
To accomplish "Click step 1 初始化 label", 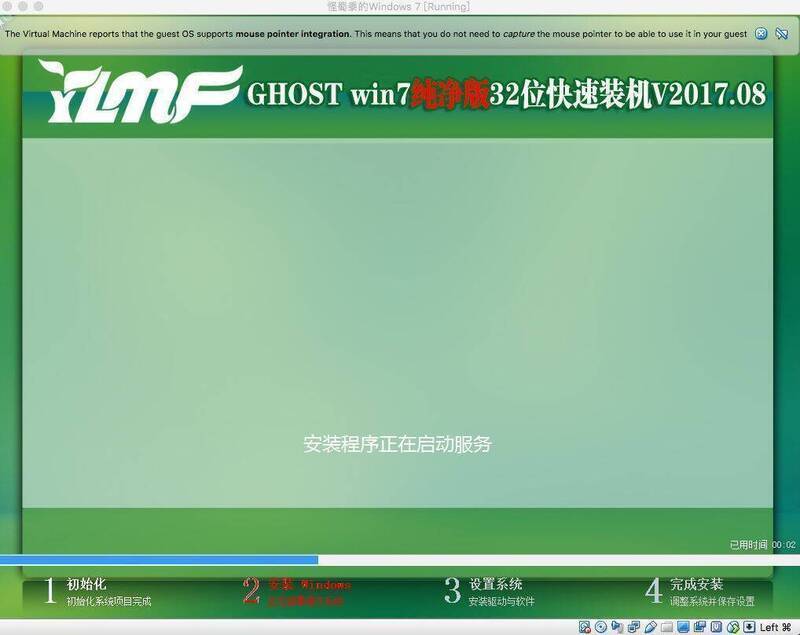I will click(86, 584).
